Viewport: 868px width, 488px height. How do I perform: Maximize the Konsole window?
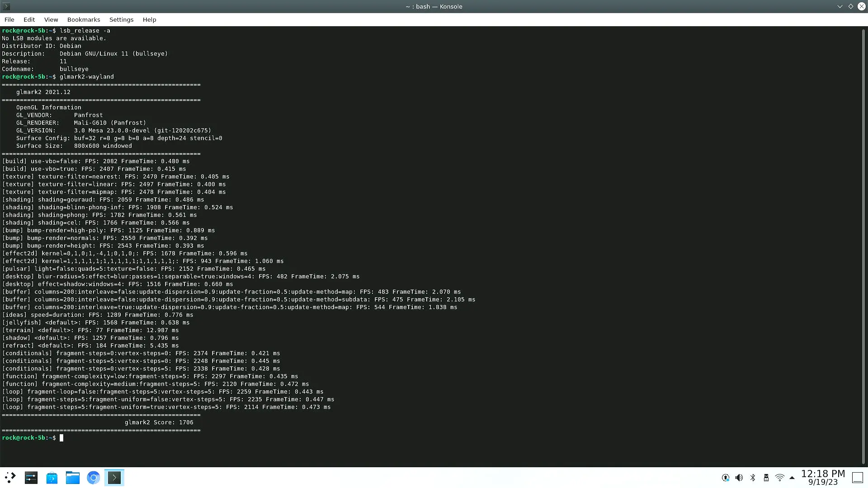coord(850,6)
